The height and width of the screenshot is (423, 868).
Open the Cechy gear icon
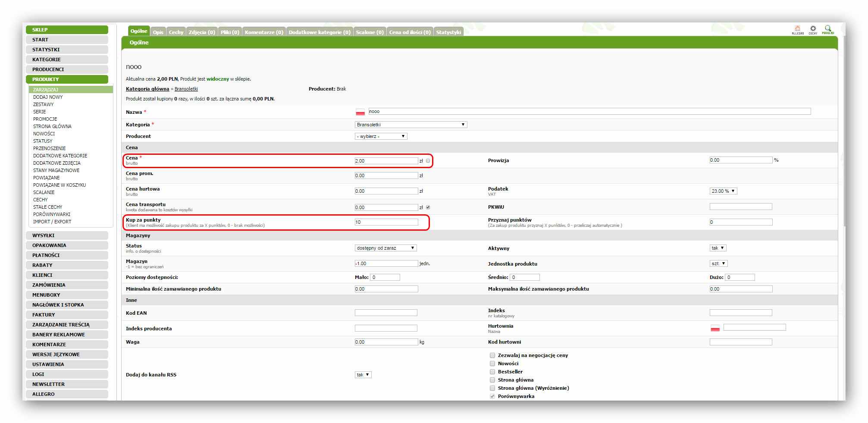click(x=813, y=29)
